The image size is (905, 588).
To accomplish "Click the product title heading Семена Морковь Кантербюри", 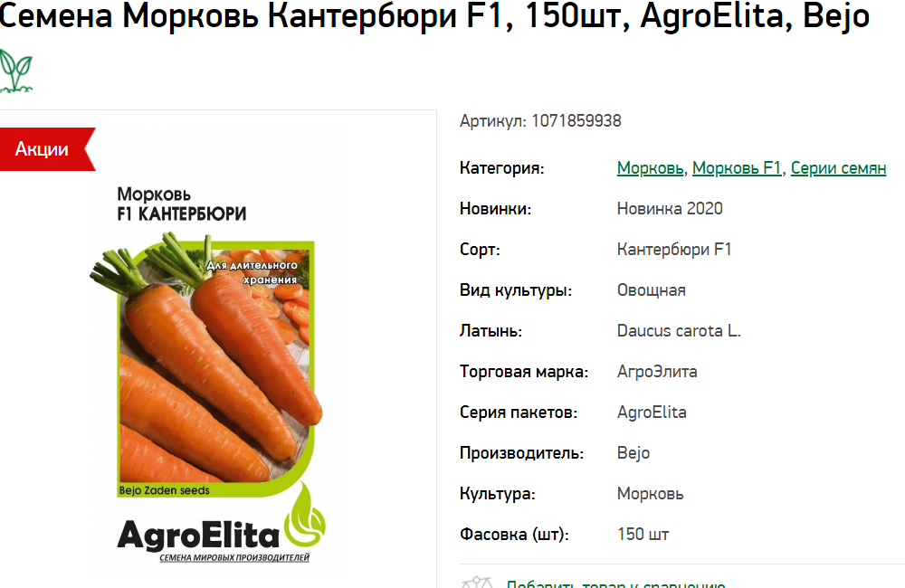I will (x=434, y=15).
